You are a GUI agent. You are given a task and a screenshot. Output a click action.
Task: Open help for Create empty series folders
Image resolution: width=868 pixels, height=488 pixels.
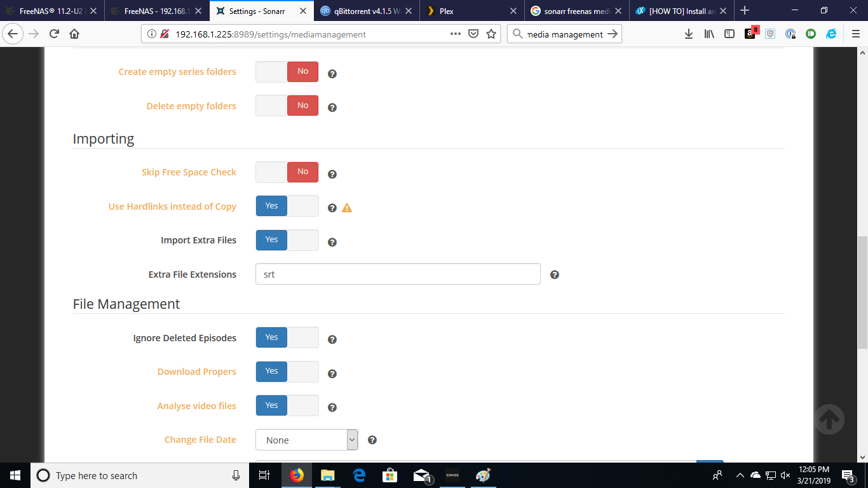click(332, 74)
